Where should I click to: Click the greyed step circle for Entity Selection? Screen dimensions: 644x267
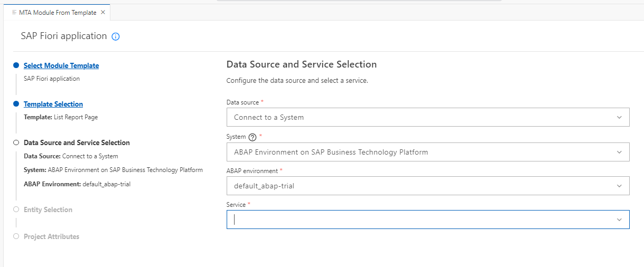[x=16, y=209]
